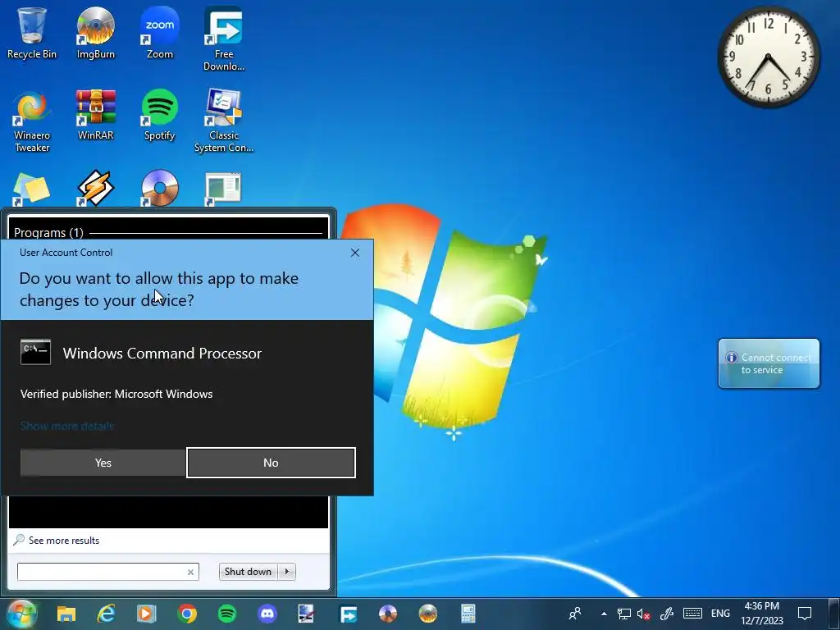Open the ImgBurn taskbar icon

click(x=428, y=614)
